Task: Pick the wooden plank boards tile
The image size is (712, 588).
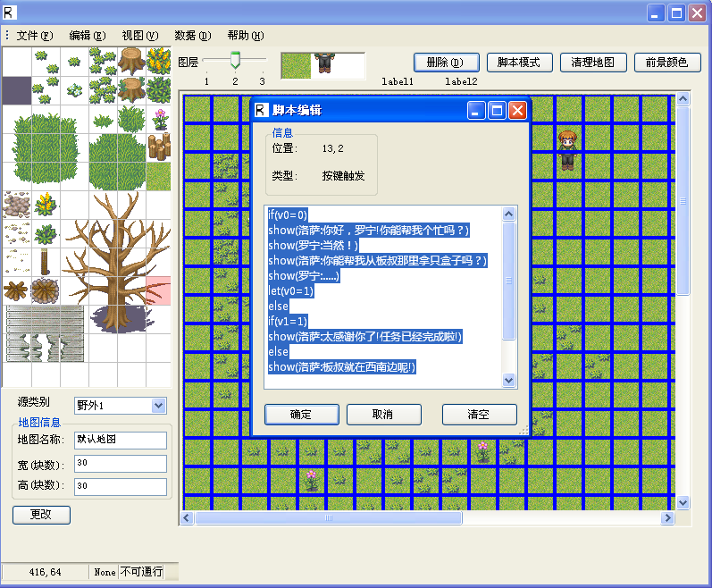Action: [x=45, y=319]
